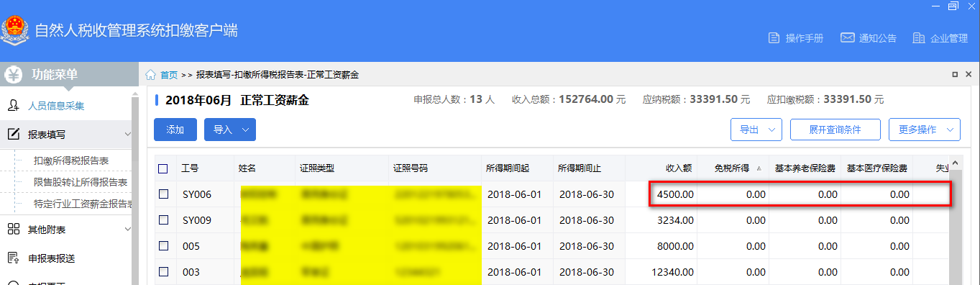
Task: Click the 人员信息采集 person icon
Action: click(13, 106)
